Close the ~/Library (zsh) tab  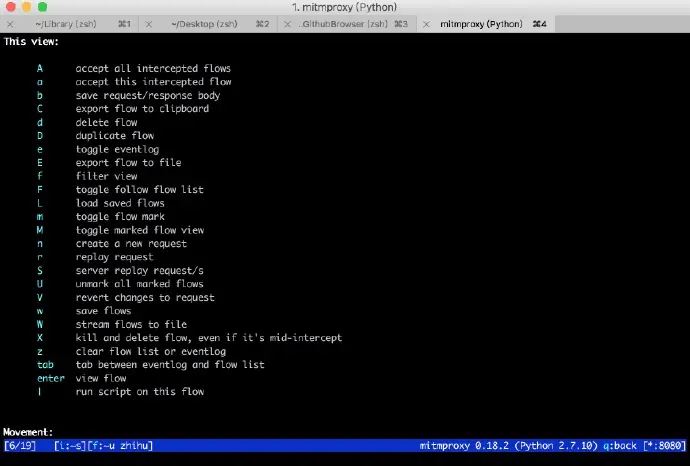point(10,24)
